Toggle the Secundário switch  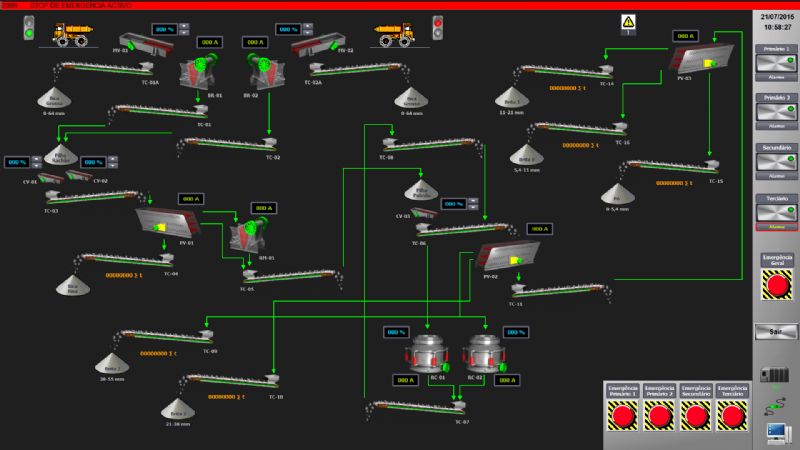(x=774, y=160)
